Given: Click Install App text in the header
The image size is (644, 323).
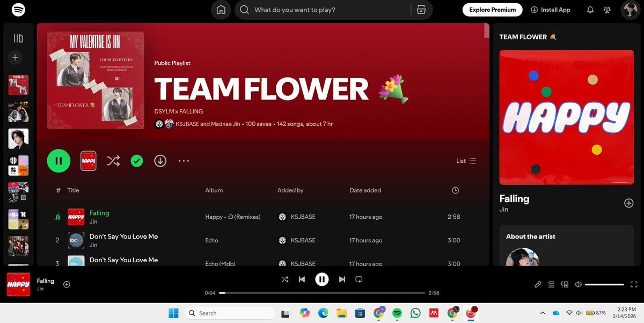Looking at the screenshot, I should [555, 10].
